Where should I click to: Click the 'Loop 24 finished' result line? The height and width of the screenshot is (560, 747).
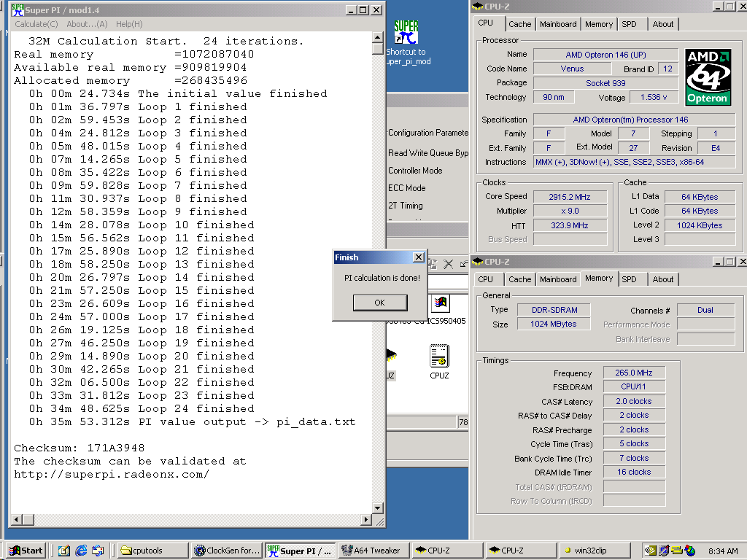[x=142, y=408]
